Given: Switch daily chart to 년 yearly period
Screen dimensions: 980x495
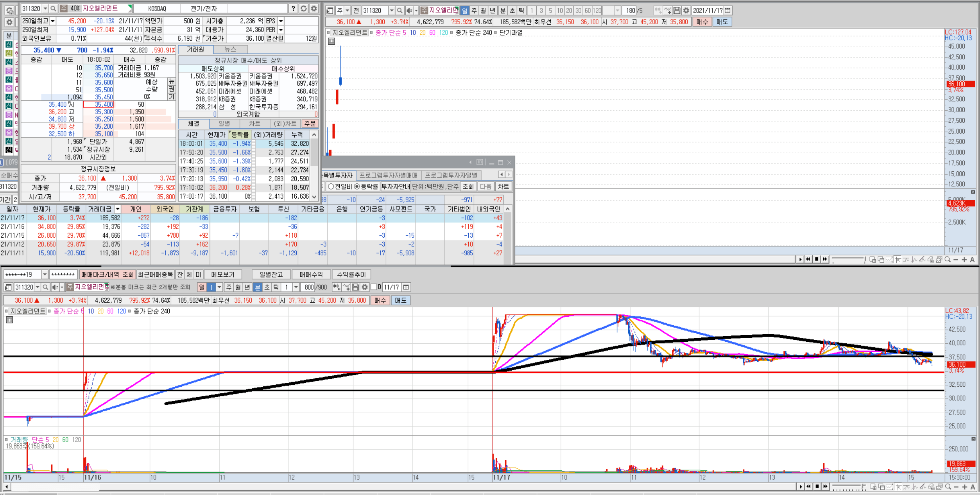Looking at the screenshot, I should point(493,11).
